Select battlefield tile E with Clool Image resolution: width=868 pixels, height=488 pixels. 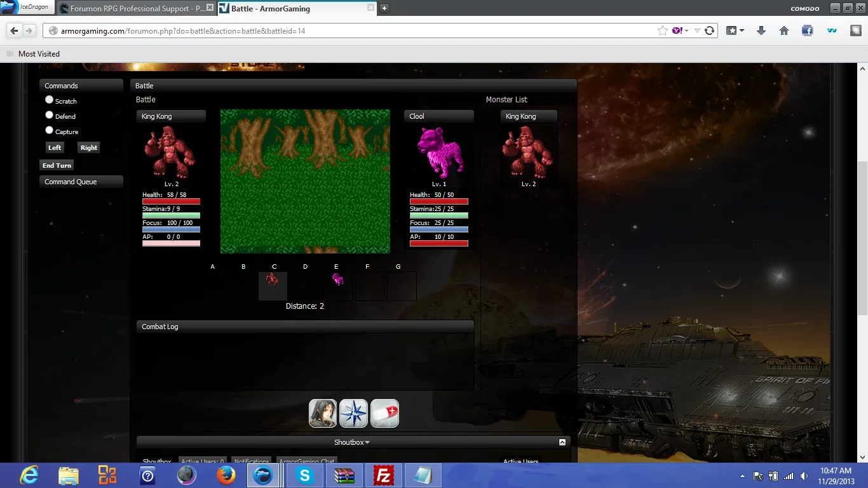(x=338, y=286)
